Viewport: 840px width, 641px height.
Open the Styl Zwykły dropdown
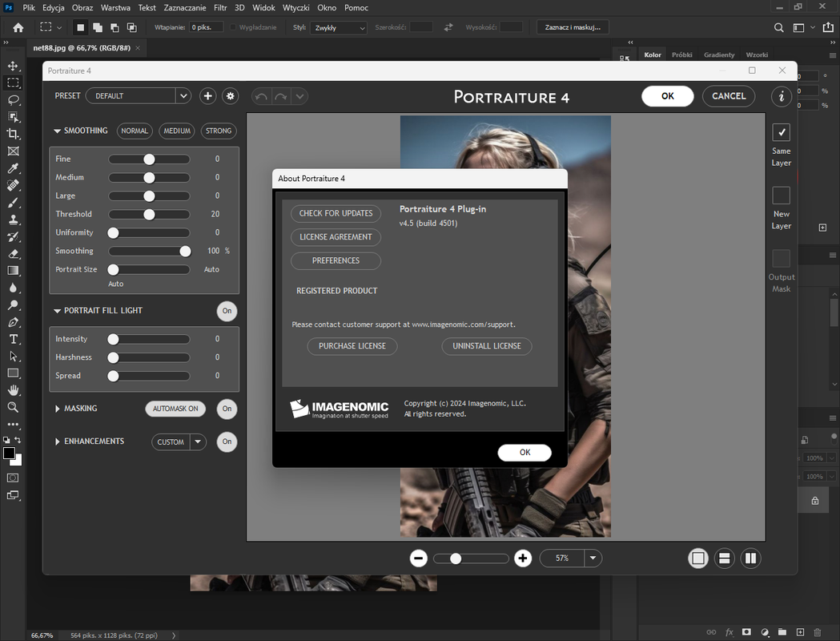click(339, 27)
